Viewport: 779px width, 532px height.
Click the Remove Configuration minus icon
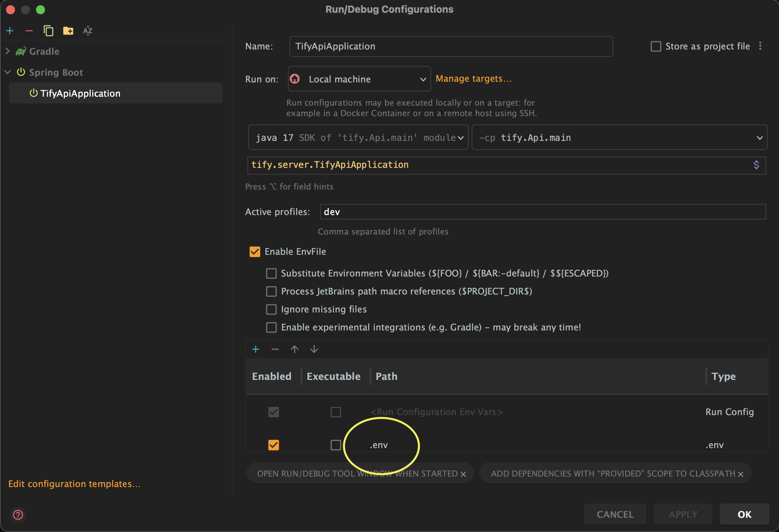click(x=29, y=31)
